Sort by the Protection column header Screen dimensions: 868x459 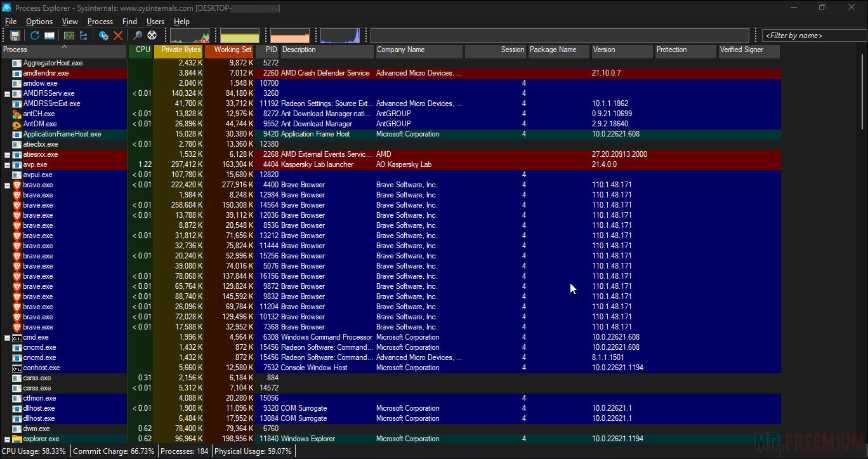[686, 51]
